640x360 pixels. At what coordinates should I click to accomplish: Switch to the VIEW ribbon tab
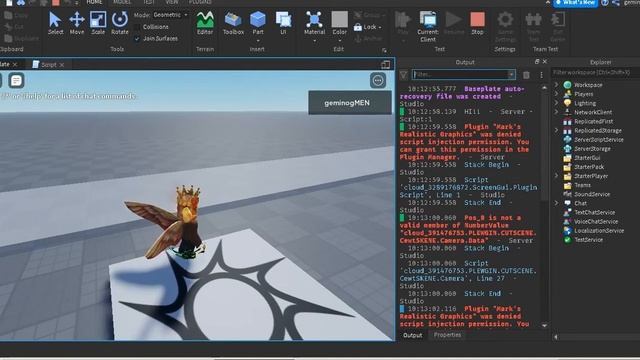172,2
